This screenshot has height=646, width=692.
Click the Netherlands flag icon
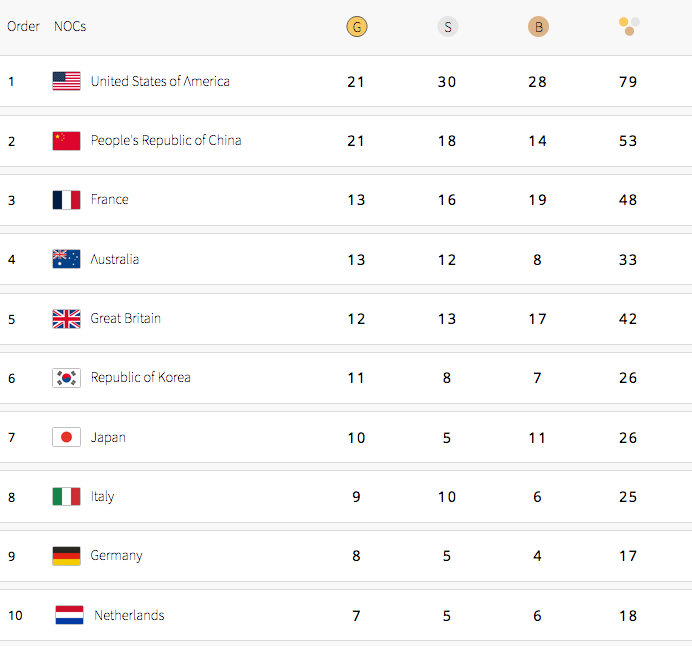pyautogui.click(x=69, y=616)
